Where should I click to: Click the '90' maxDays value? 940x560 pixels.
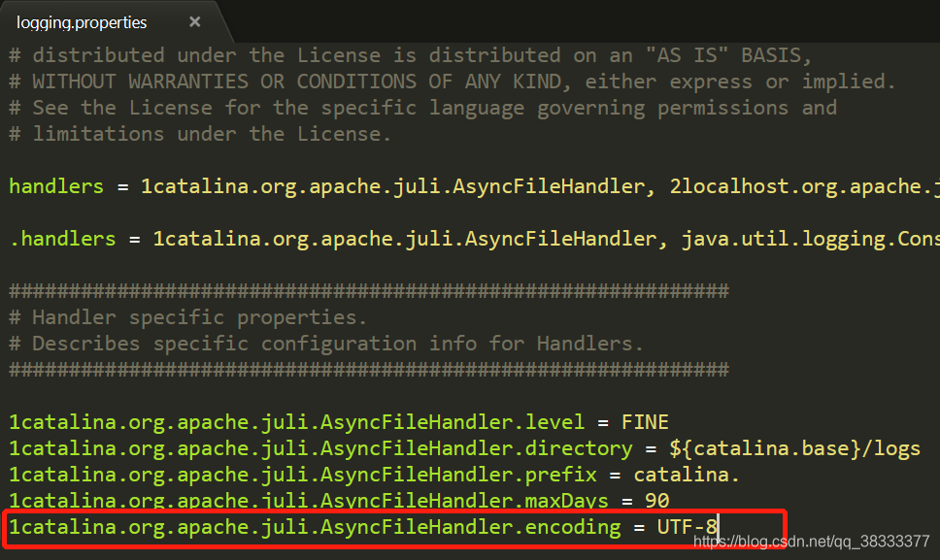[657, 501]
